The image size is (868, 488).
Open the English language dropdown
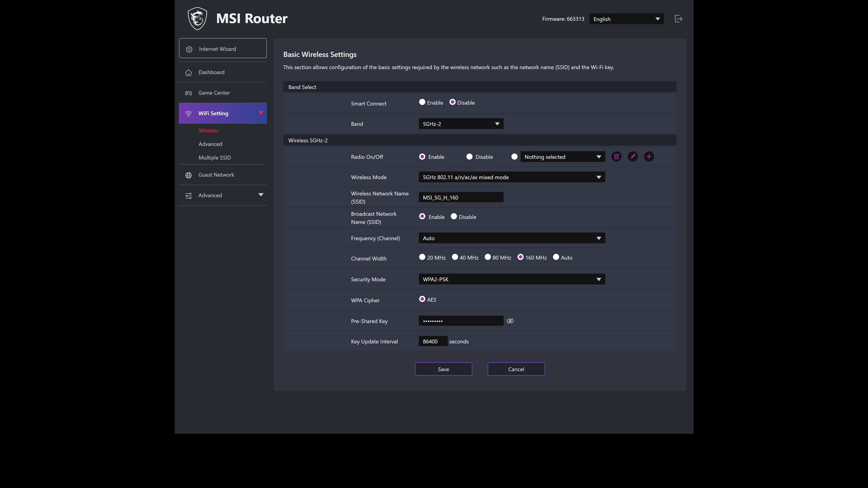pyautogui.click(x=626, y=19)
